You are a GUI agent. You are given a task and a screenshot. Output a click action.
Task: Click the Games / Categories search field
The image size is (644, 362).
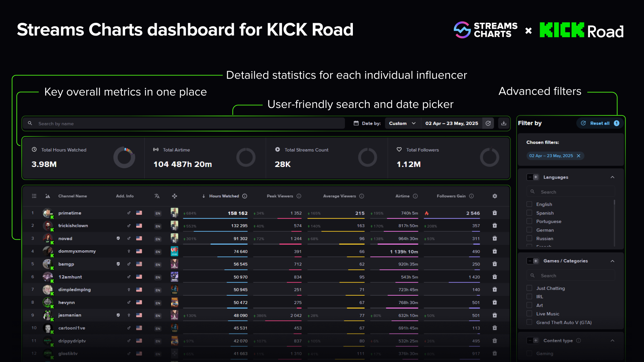tap(571, 276)
